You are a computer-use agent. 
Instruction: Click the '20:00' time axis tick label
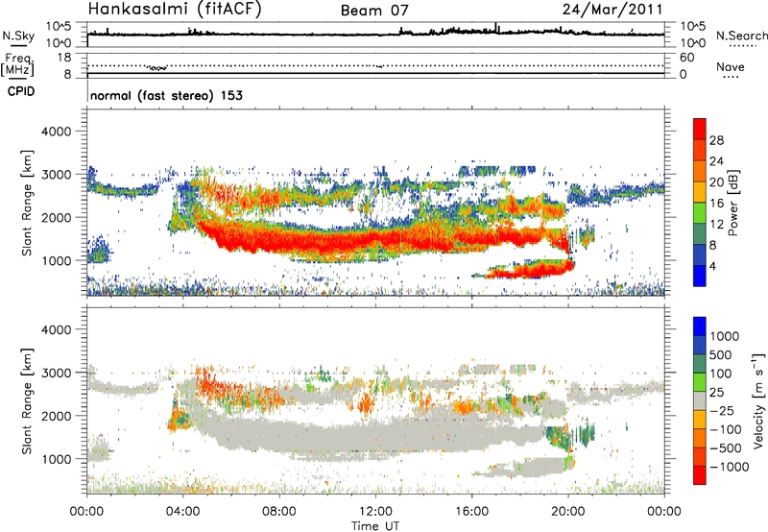coord(568,512)
